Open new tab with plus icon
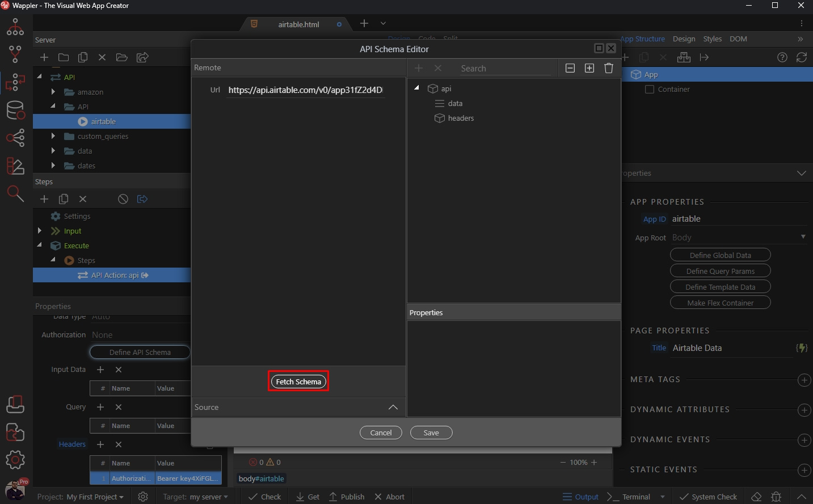 (364, 23)
